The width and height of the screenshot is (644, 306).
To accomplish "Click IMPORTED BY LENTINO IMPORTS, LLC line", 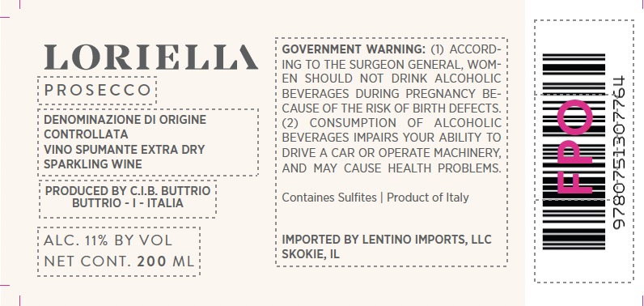I will click(387, 240).
